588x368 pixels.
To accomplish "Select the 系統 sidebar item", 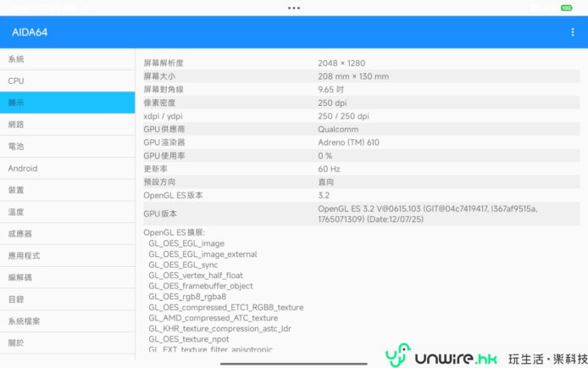I will coord(68,59).
